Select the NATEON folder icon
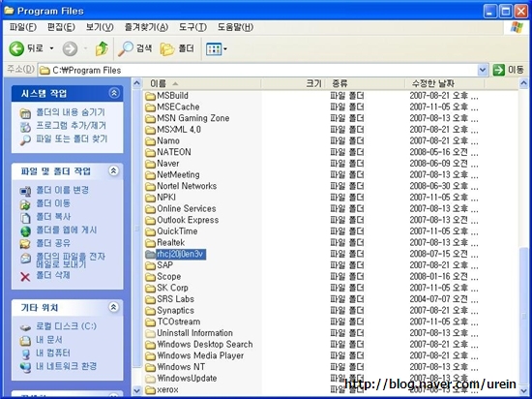This screenshot has height=399, width=532. [x=150, y=152]
